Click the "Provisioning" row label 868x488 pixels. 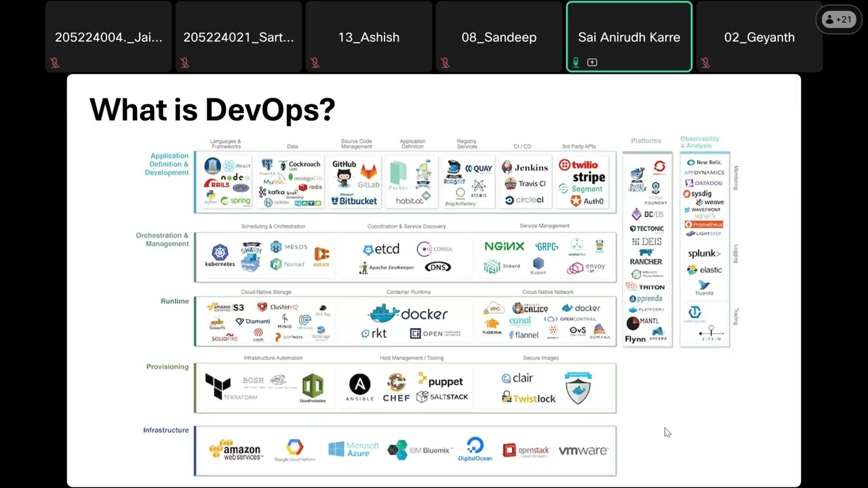[x=167, y=367]
